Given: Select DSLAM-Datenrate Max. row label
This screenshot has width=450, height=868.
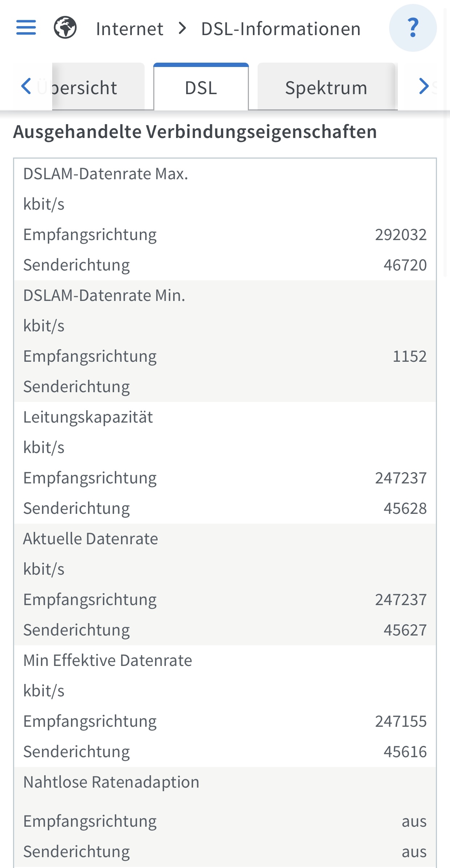Looking at the screenshot, I should 106,174.
